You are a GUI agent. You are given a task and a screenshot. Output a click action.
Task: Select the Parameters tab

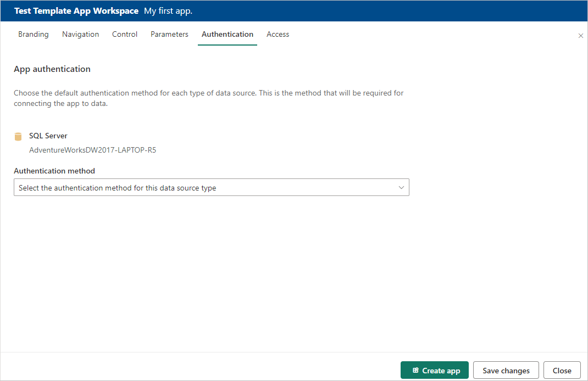(x=169, y=34)
